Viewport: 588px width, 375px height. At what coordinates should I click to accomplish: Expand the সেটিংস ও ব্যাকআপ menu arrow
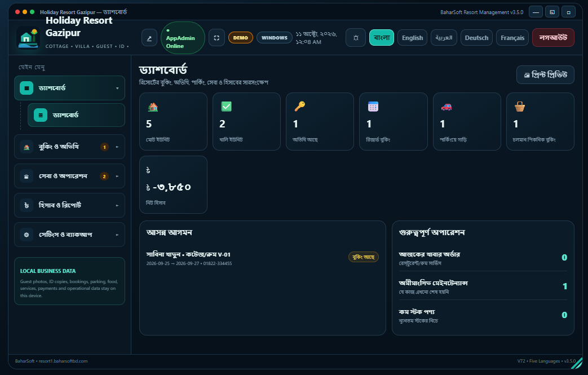click(117, 235)
